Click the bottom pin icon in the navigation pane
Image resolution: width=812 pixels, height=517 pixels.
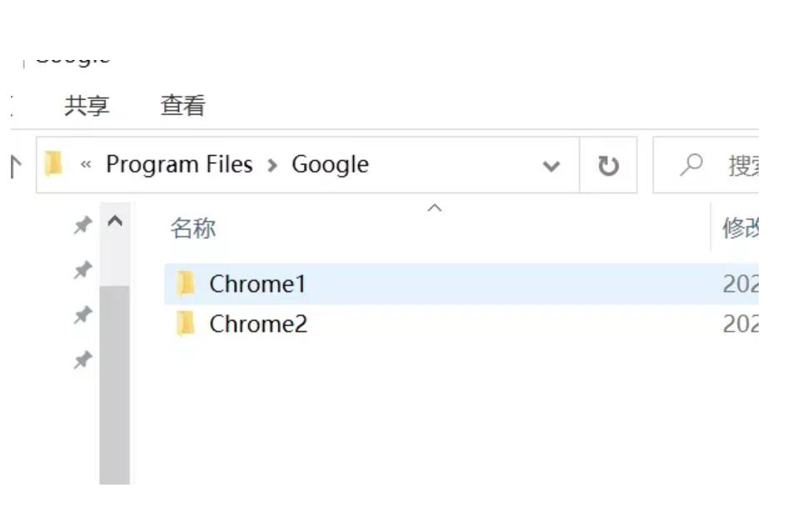82,360
